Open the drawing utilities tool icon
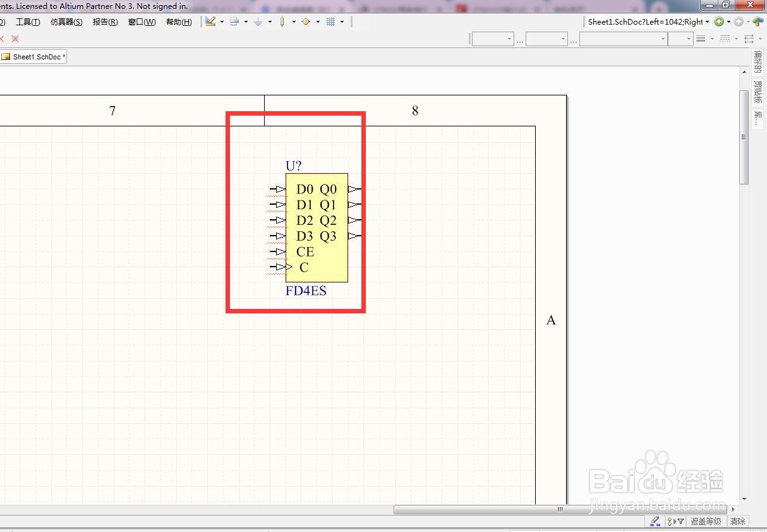767x532 pixels. pos(210,21)
